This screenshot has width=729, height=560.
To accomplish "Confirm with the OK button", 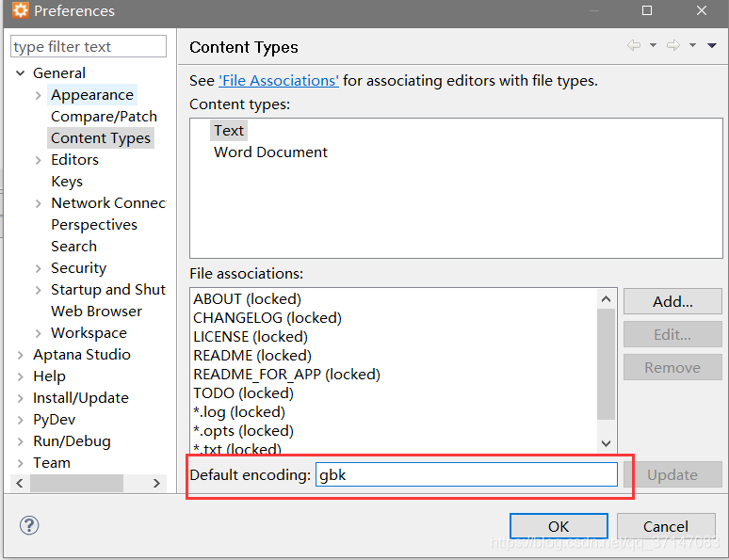I will [559, 526].
